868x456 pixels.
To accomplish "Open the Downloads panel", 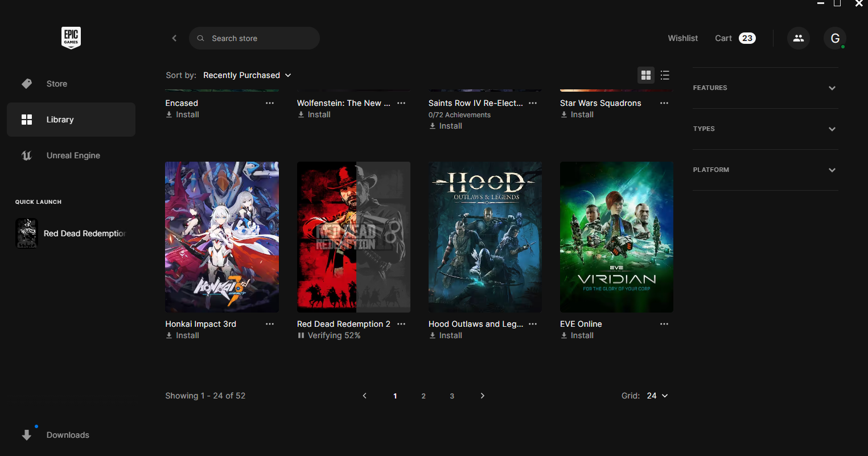I will click(x=71, y=435).
